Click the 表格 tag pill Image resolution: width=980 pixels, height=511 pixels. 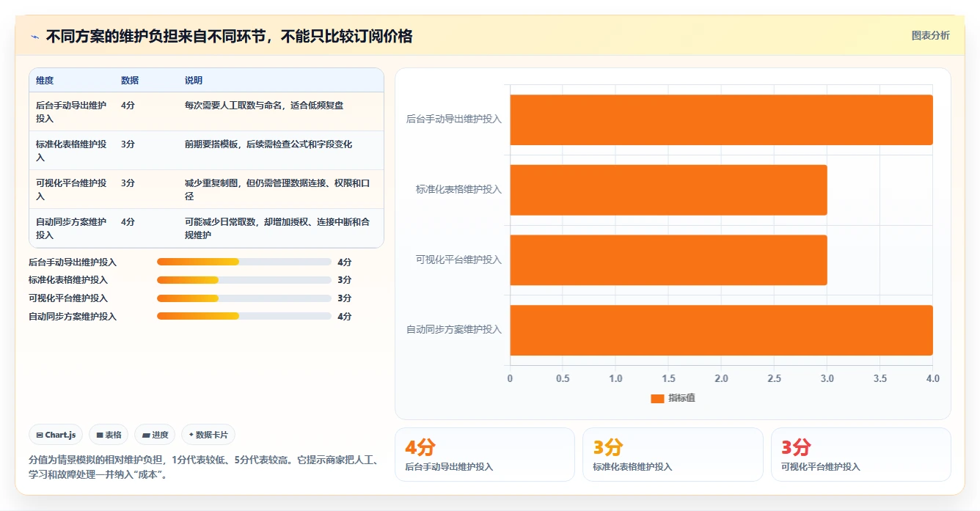coord(109,435)
